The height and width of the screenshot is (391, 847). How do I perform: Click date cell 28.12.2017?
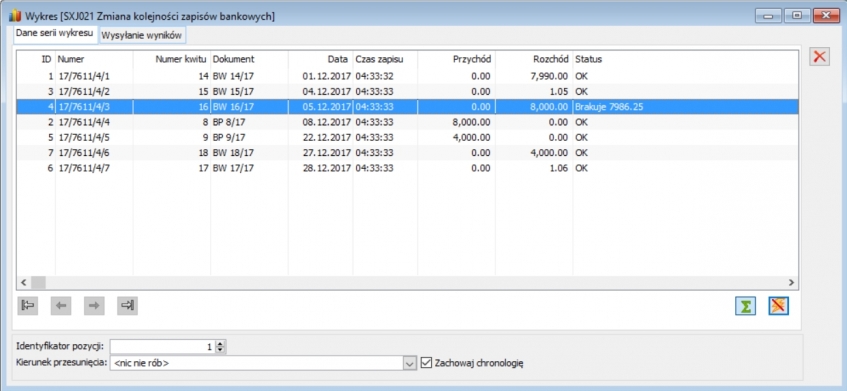pos(327,168)
